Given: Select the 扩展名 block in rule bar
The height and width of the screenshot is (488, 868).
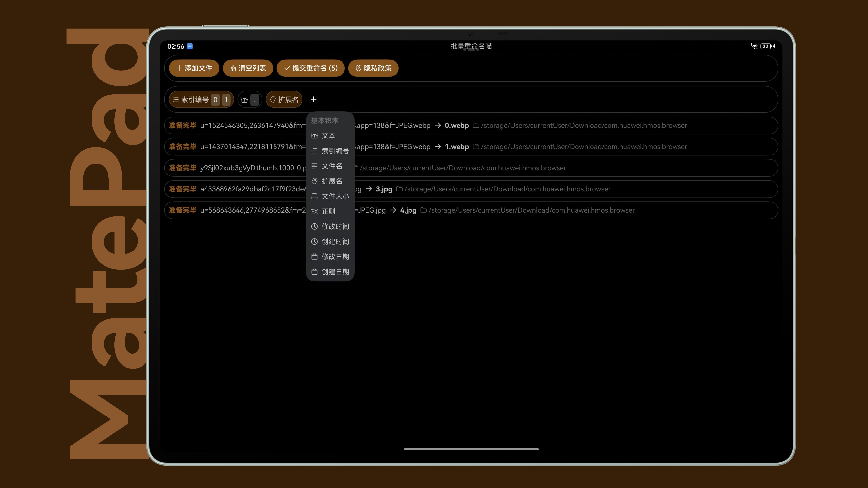Looking at the screenshot, I should [x=284, y=100].
